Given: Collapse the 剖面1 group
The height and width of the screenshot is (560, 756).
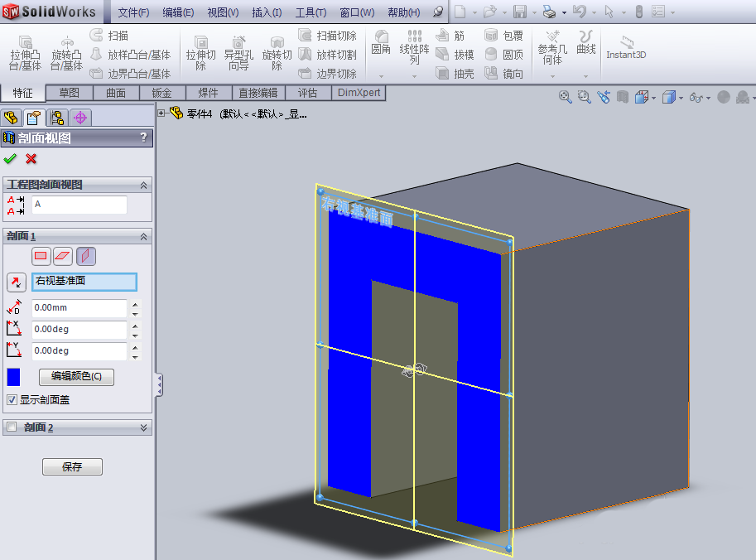Looking at the screenshot, I should [x=144, y=237].
